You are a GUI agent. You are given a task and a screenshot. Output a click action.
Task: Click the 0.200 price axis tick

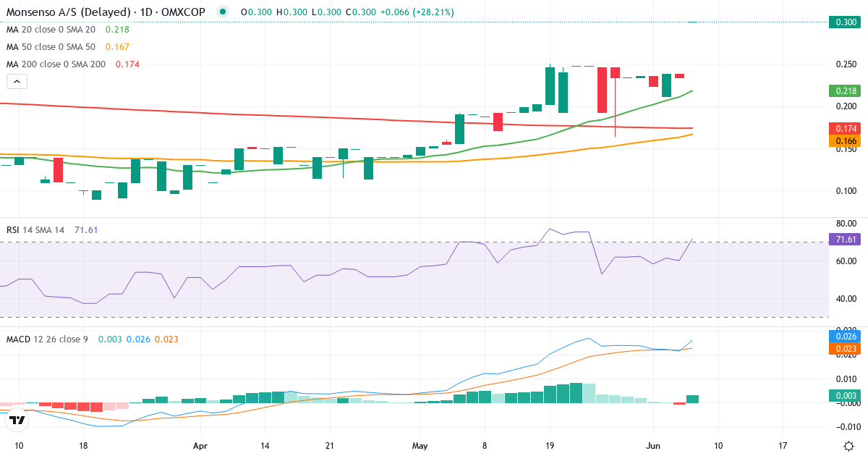[x=846, y=106]
